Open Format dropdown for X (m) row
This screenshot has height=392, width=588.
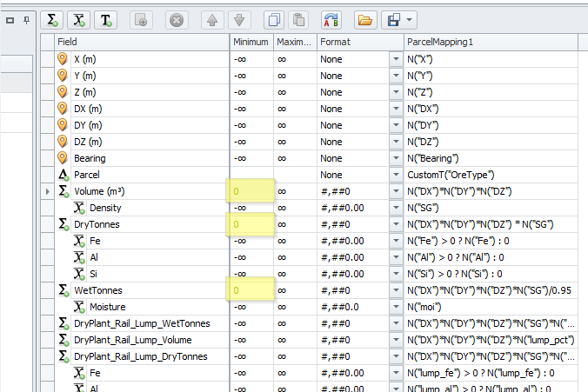point(395,59)
